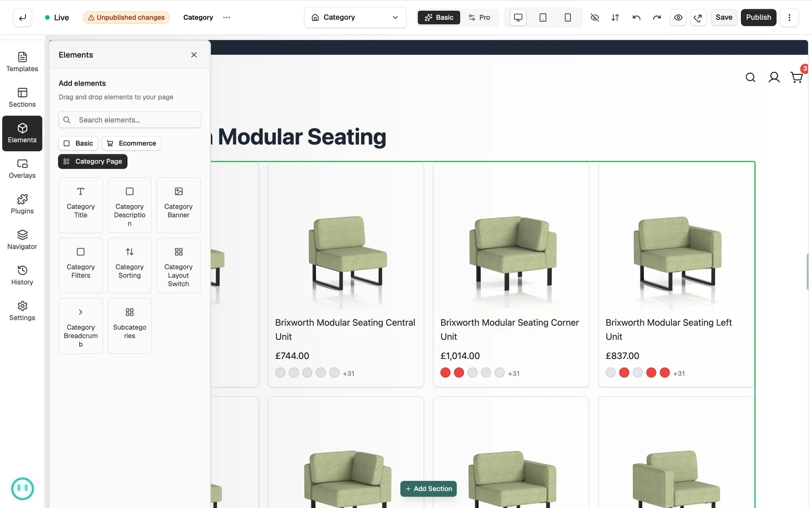
Task: Open the vertical more options menu
Action: pyautogui.click(x=789, y=17)
